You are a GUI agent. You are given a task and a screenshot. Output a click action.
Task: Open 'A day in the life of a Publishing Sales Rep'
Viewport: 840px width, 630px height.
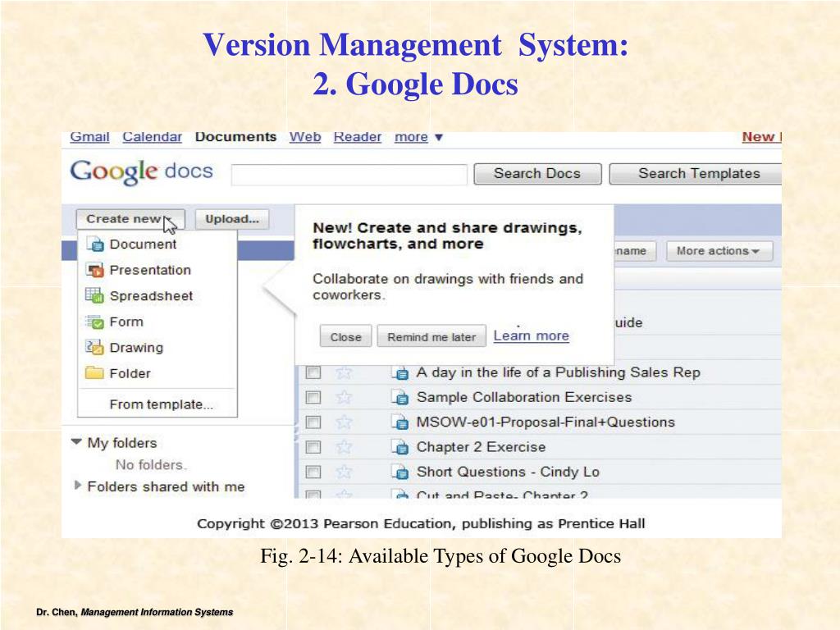(558, 372)
